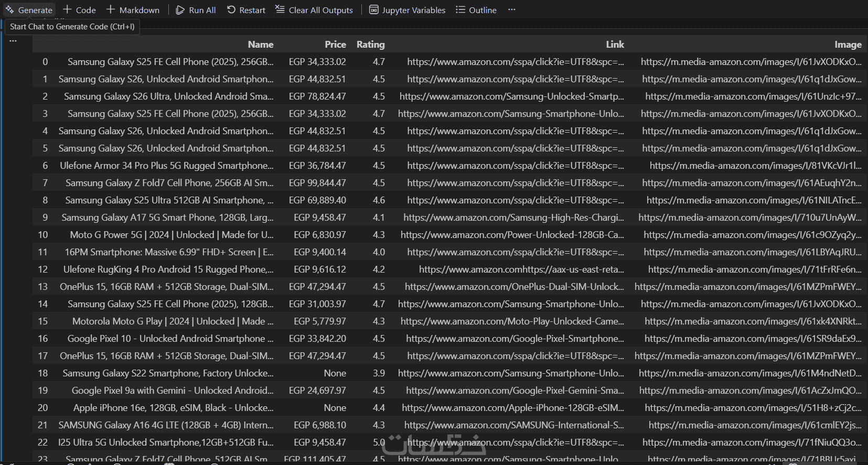Select the Samsung Galaxy S26 Ultra name cell
868x465 pixels.
[169, 96]
